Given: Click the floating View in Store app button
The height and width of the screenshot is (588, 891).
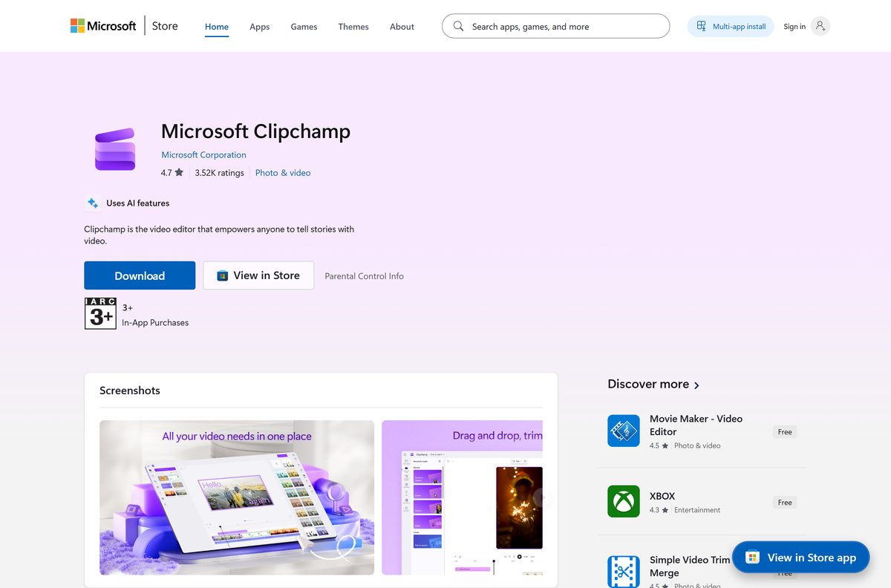Looking at the screenshot, I should click(x=801, y=558).
